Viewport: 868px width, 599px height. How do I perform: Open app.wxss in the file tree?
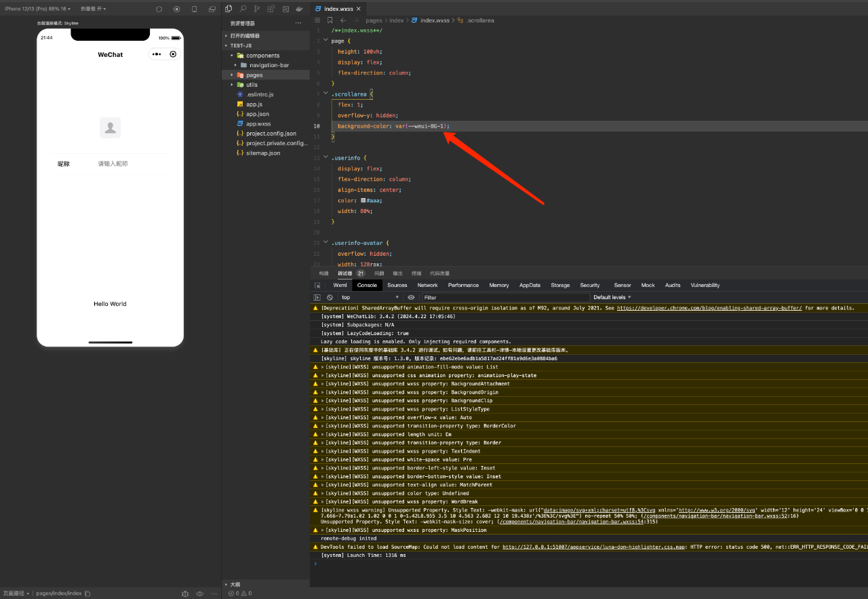(258, 124)
